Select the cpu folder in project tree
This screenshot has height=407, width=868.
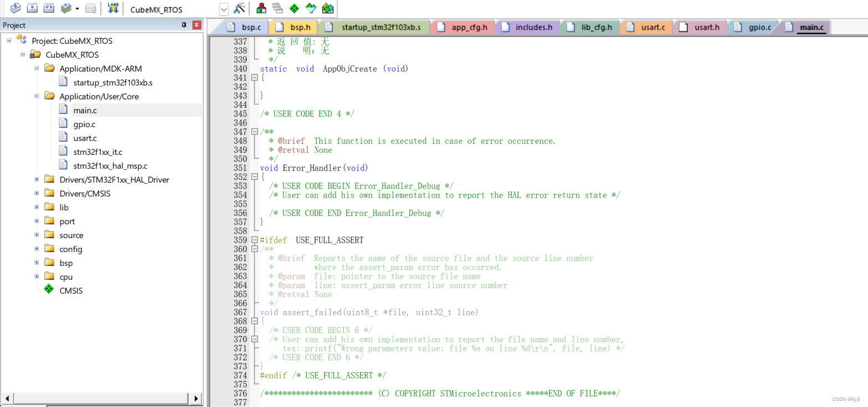click(66, 277)
